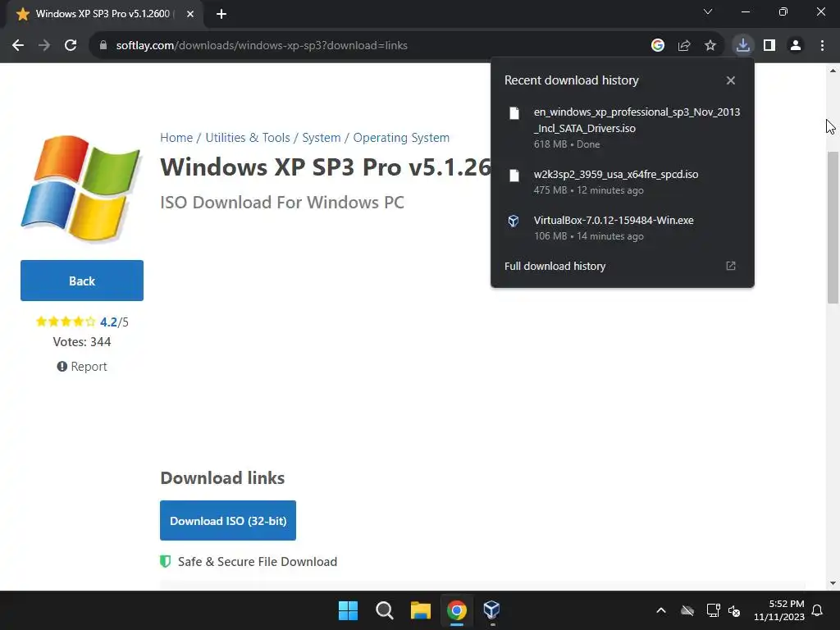Open the taskbar clock and date
840x630 pixels.
[x=779, y=610]
